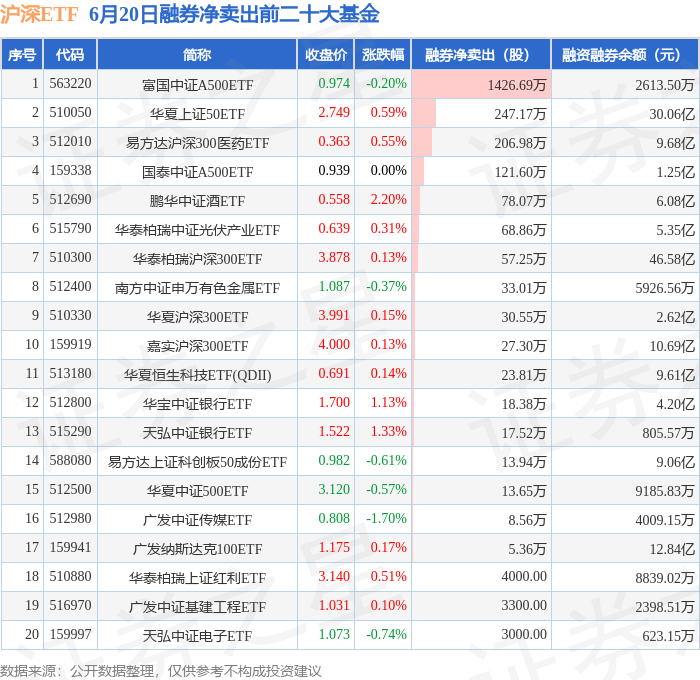Select 广发纳斯达克100ETF name cell
The image size is (700, 680).
(x=197, y=549)
